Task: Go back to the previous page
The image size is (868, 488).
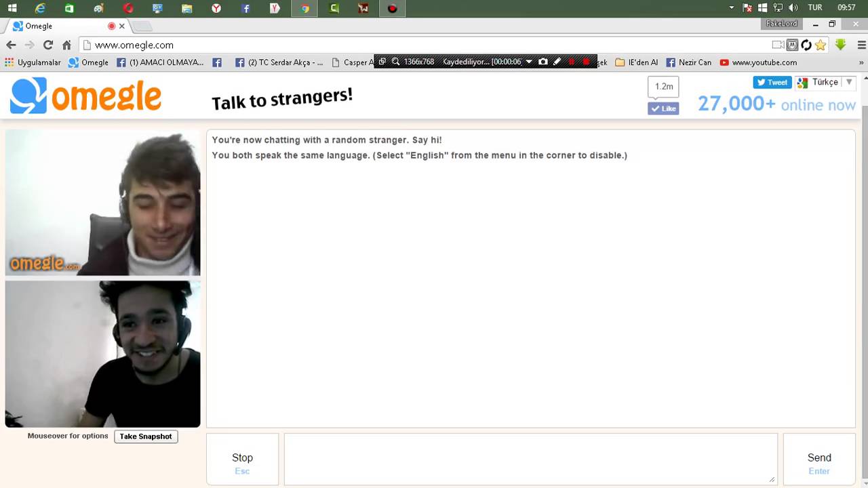Action: 11,45
